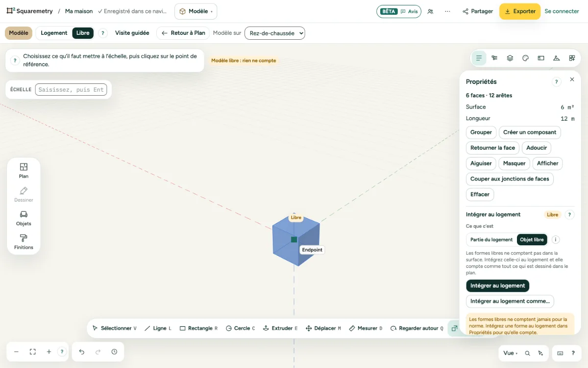This screenshot has height=368, width=588.
Task: Choose the Partie du logement option
Action: (x=491, y=240)
